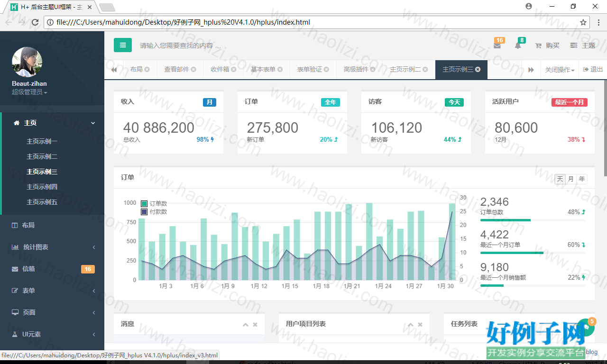The height and width of the screenshot is (364, 607).
Task: Select the 年 chart range button
Action: (582, 179)
